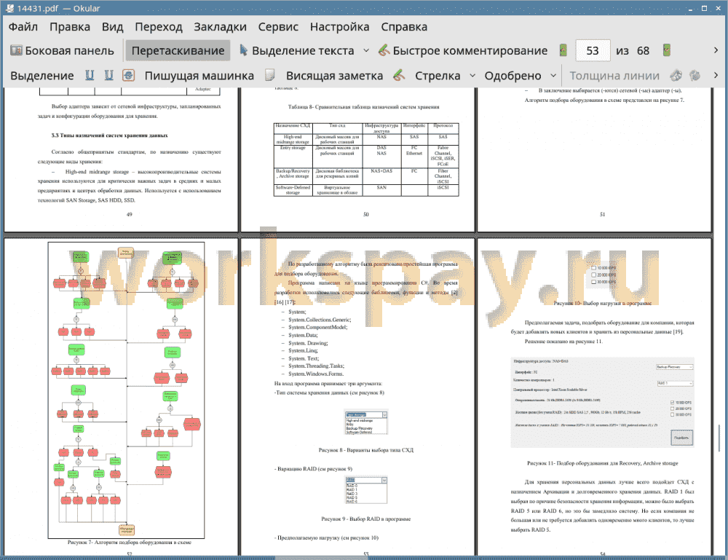Click the vertical scrollbar handle on the right
This screenshot has width=728, height=560.
(x=719, y=438)
